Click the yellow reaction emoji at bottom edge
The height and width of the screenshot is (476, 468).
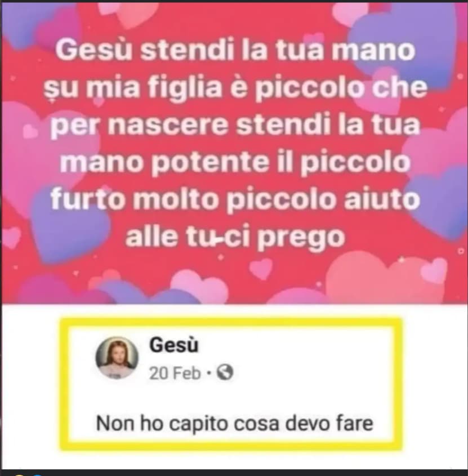(19, 474)
